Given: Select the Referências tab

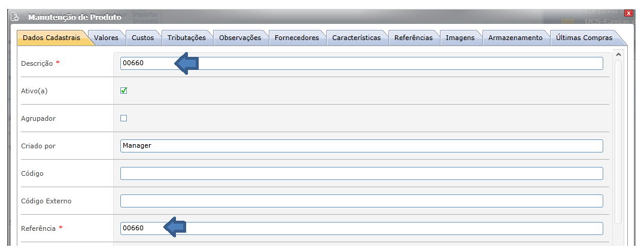Looking at the screenshot, I should [x=413, y=38].
